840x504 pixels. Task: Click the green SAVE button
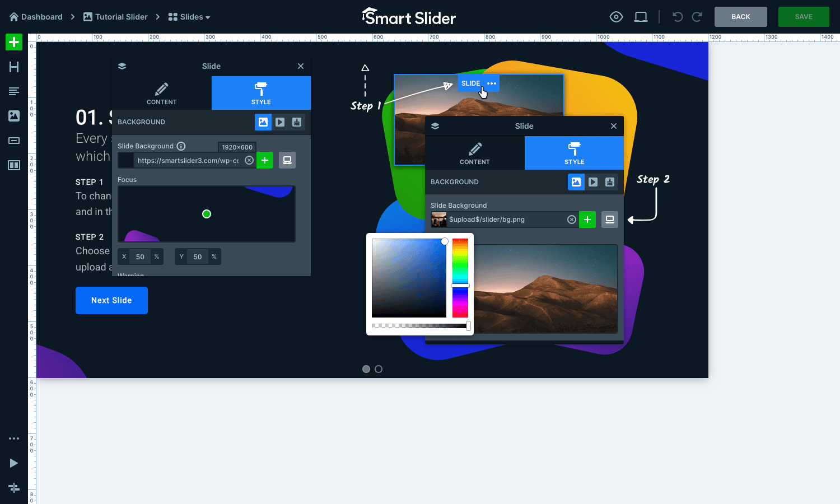804,17
